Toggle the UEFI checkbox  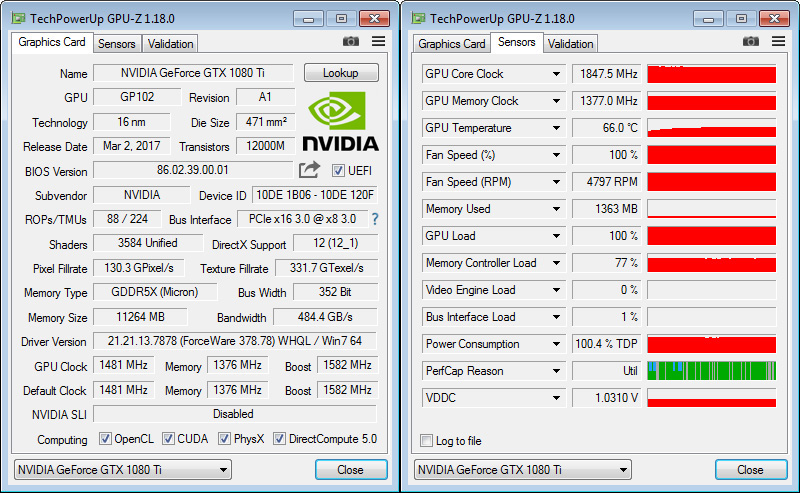pyautogui.click(x=338, y=170)
